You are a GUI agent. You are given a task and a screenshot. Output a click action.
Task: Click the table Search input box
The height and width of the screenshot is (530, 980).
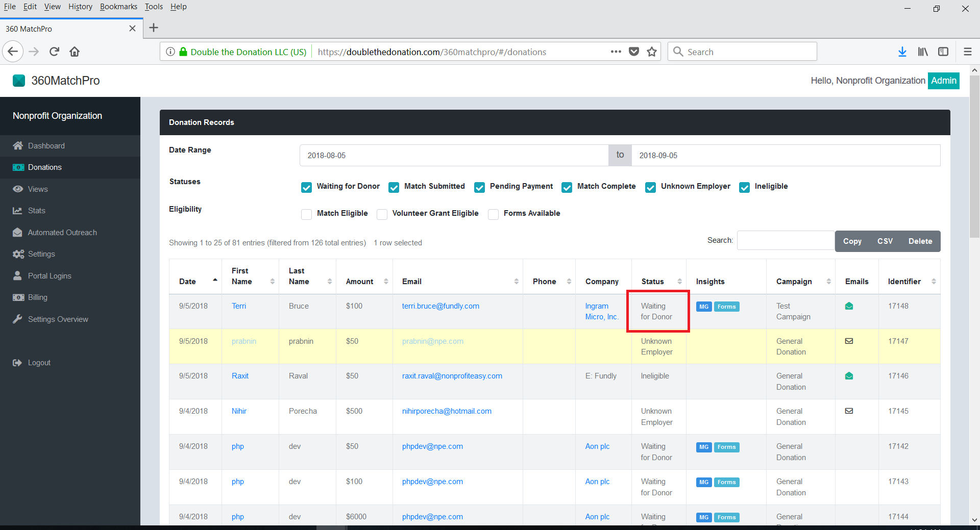click(786, 240)
